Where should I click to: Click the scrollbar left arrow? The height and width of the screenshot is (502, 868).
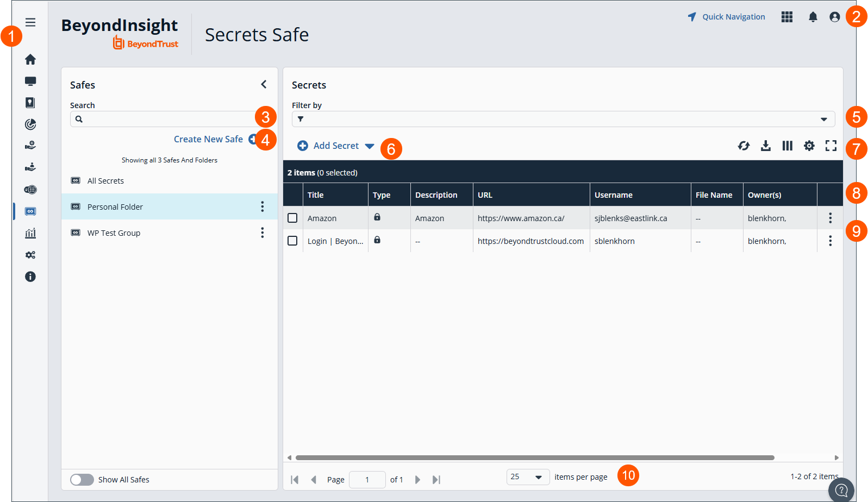click(289, 457)
